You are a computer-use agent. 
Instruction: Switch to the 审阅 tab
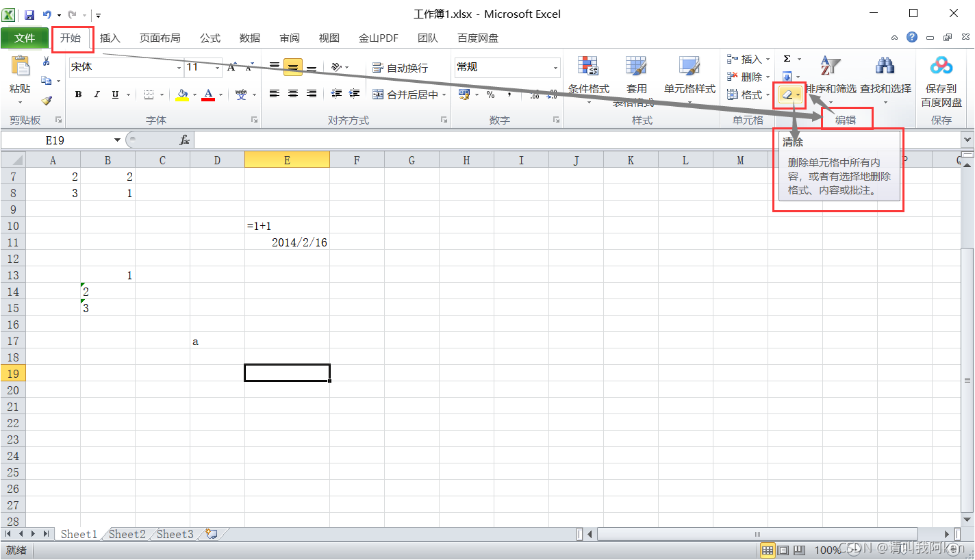coord(290,38)
